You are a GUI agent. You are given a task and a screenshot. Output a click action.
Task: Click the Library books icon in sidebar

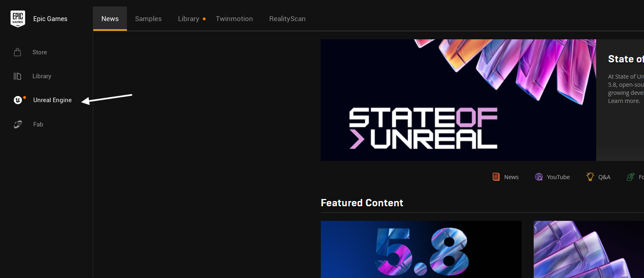[x=17, y=76]
